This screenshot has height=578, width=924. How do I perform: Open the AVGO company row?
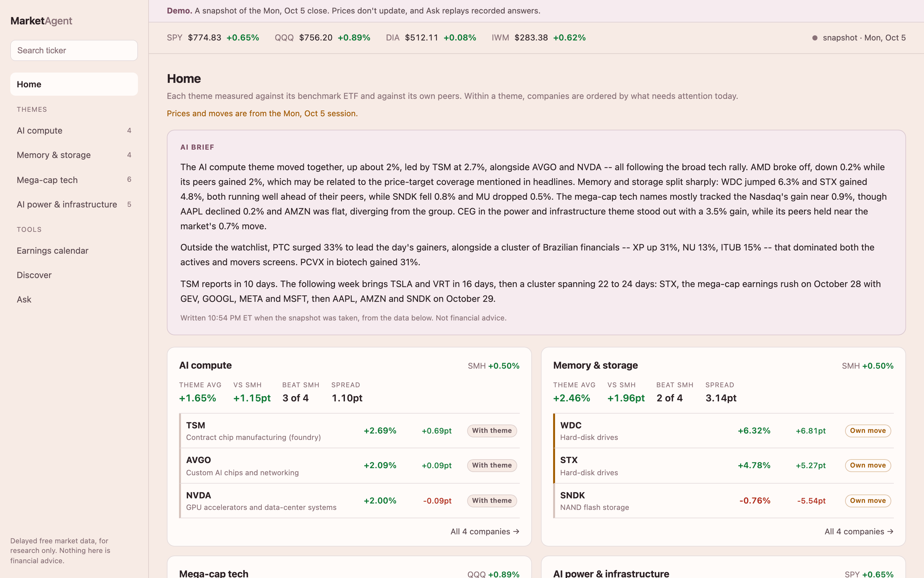[349, 466]
